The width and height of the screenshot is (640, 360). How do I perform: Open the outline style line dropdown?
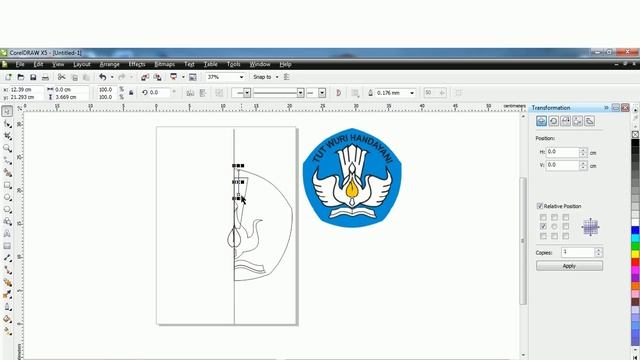click(x=300, y=93)
